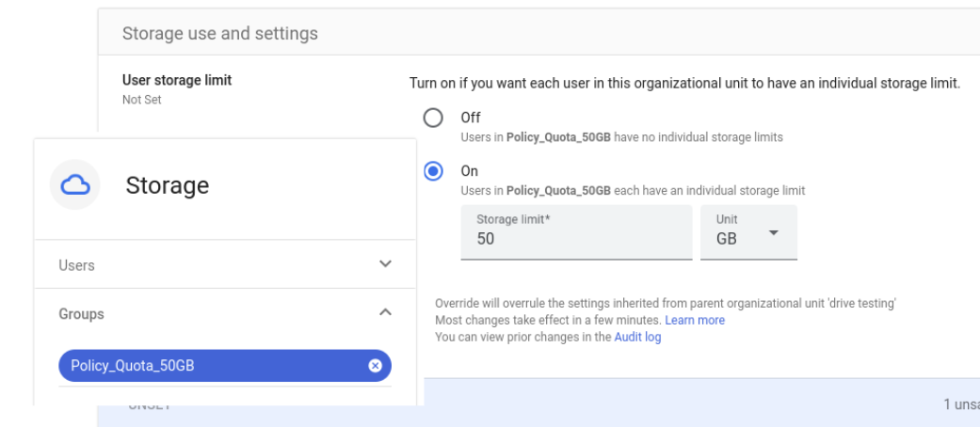Select the On radio button
This screenshot has height=427, width=980.
point(433,171)
